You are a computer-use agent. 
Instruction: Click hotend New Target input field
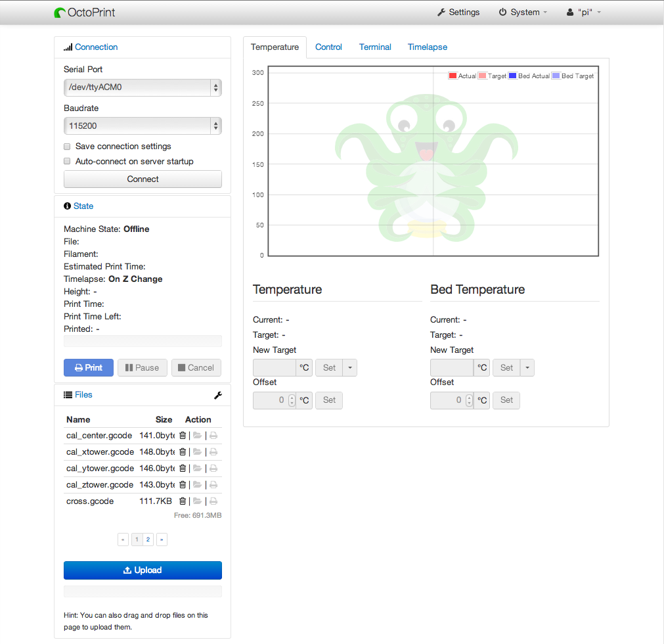click(275, 368)
